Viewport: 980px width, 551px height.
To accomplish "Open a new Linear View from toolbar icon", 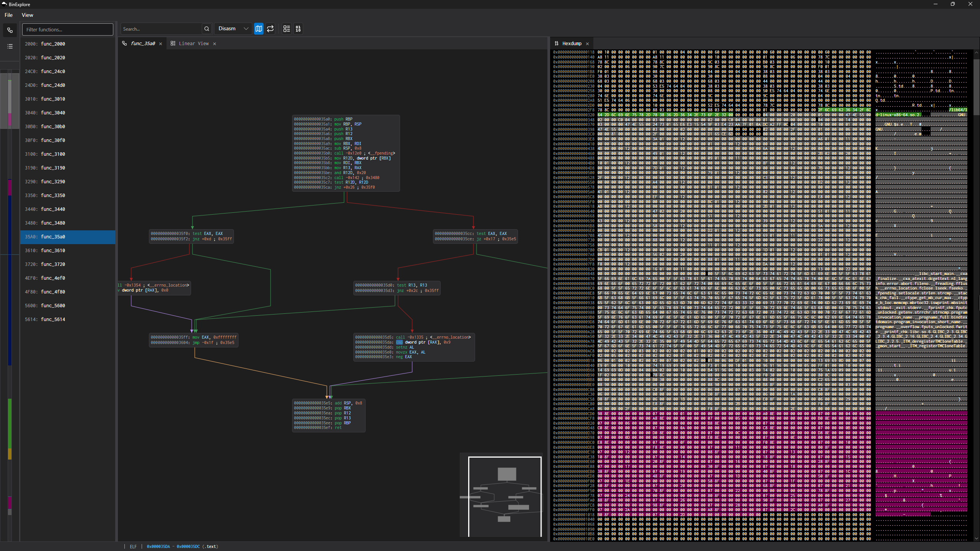I will [x=286, y=29].
